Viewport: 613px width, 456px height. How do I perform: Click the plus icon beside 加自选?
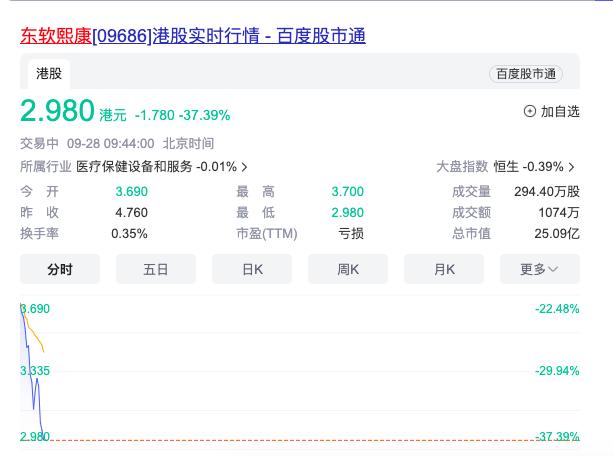pos(530,111)
